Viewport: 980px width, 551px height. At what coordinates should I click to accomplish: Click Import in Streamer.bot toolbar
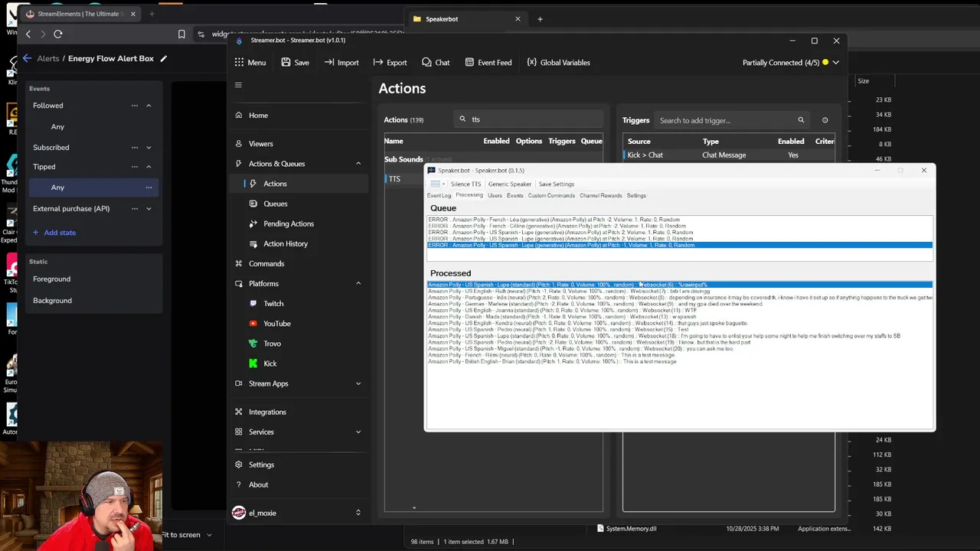tap(341, 63)
